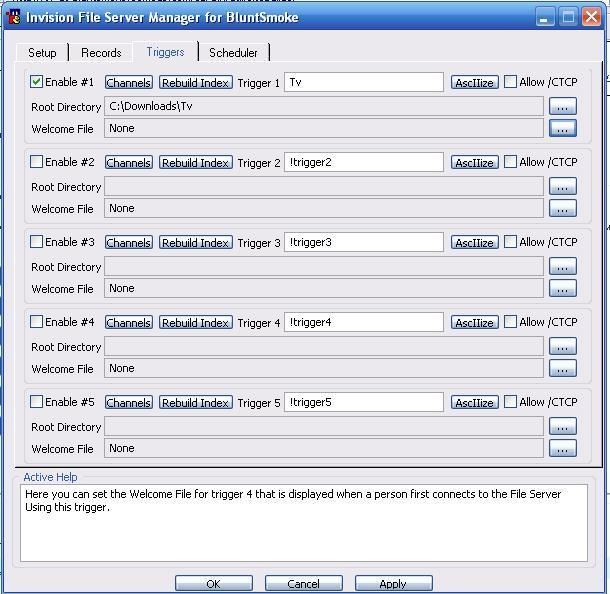Browse Root Directory for trigger #2
610x594 pixels.
tap(563, 186)
